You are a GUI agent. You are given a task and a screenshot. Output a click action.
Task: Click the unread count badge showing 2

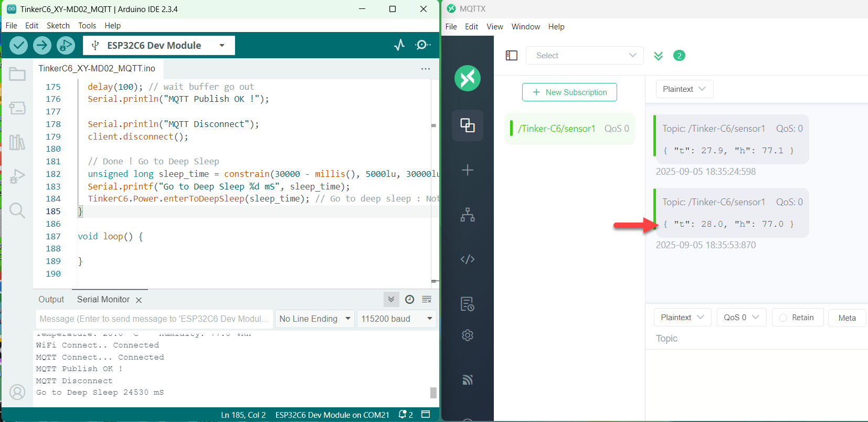[679, 56]
